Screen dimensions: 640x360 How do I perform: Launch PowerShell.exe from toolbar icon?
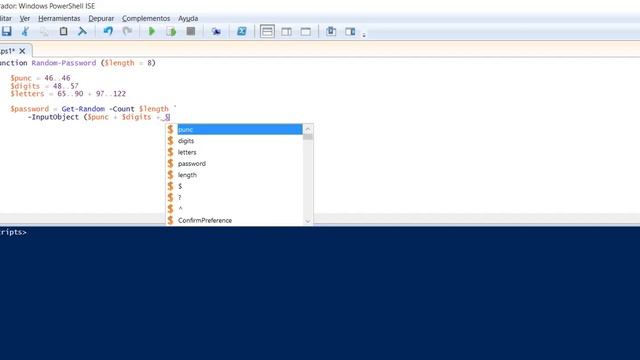(x=242, y=31)
